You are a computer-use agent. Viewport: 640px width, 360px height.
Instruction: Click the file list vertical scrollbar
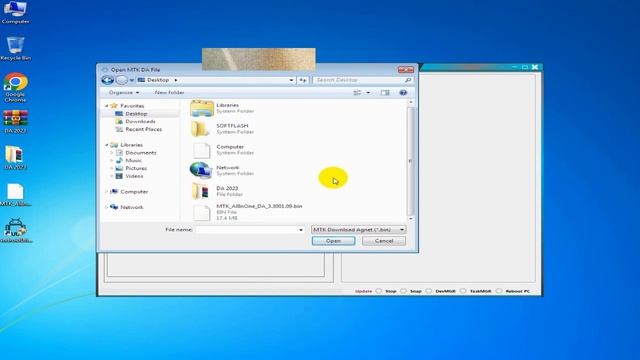pos(411,161)
